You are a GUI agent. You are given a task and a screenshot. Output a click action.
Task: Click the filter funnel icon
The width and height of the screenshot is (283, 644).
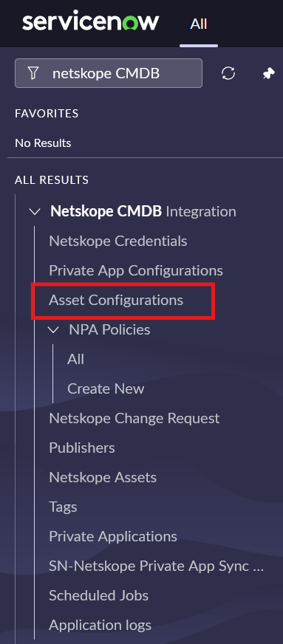(34, 73)
